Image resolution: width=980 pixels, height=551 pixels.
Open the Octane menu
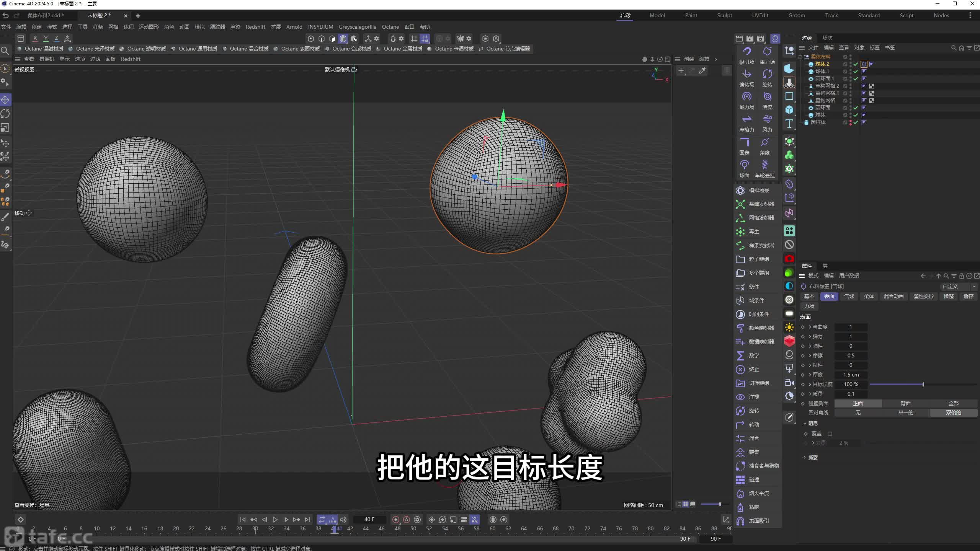click(x=390, y=27)
